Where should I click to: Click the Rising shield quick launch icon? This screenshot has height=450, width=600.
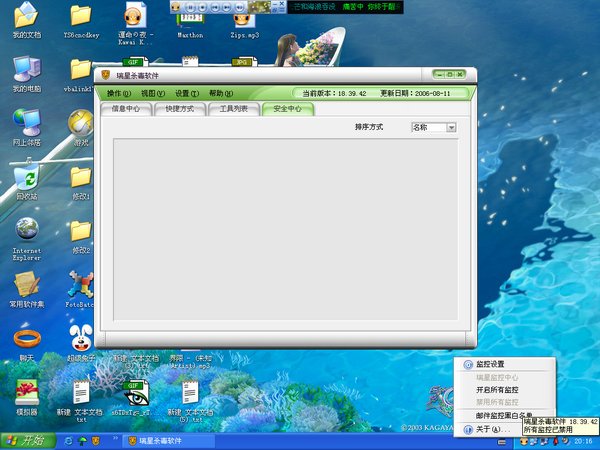(x=96, y=441)
